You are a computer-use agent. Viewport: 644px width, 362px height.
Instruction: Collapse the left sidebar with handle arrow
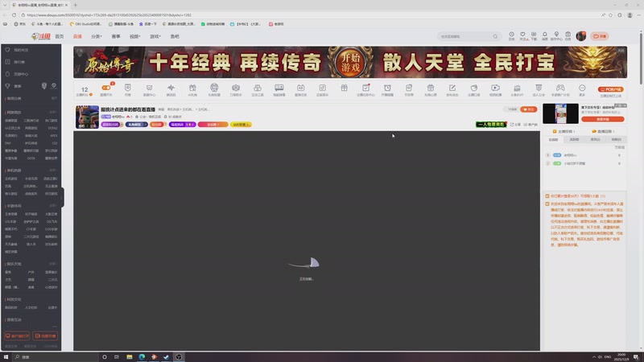(62, 197)
